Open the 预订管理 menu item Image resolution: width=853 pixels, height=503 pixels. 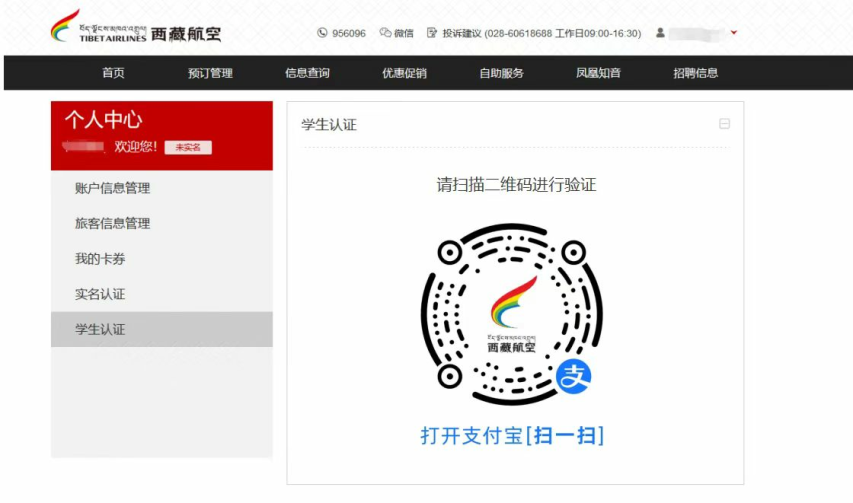[x=210, y=73]
